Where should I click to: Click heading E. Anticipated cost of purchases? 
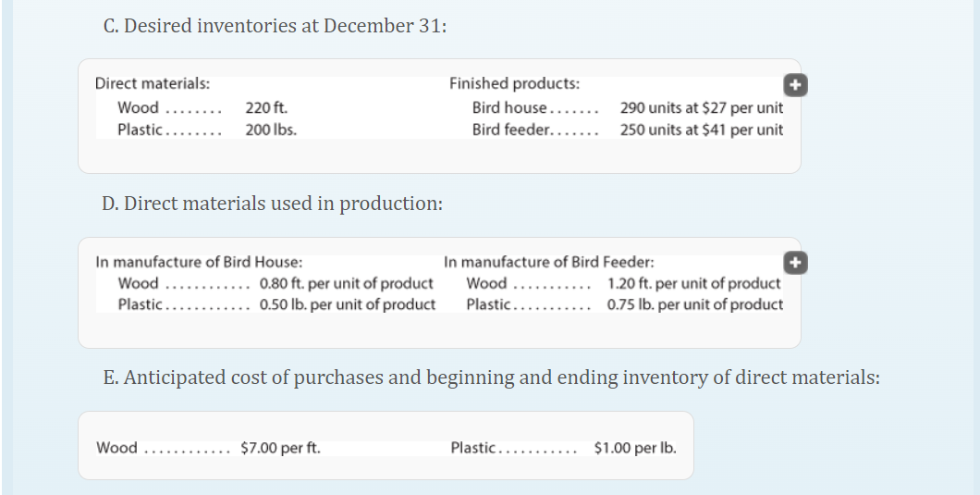click(x=491, y=377)
